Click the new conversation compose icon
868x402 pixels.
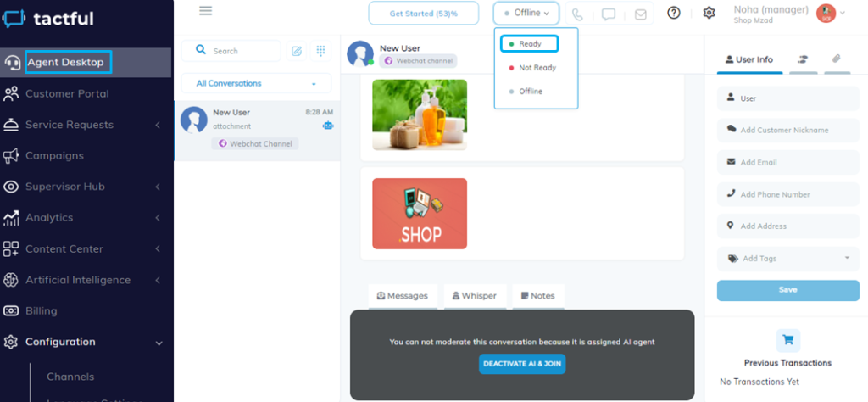coord(296,51)
